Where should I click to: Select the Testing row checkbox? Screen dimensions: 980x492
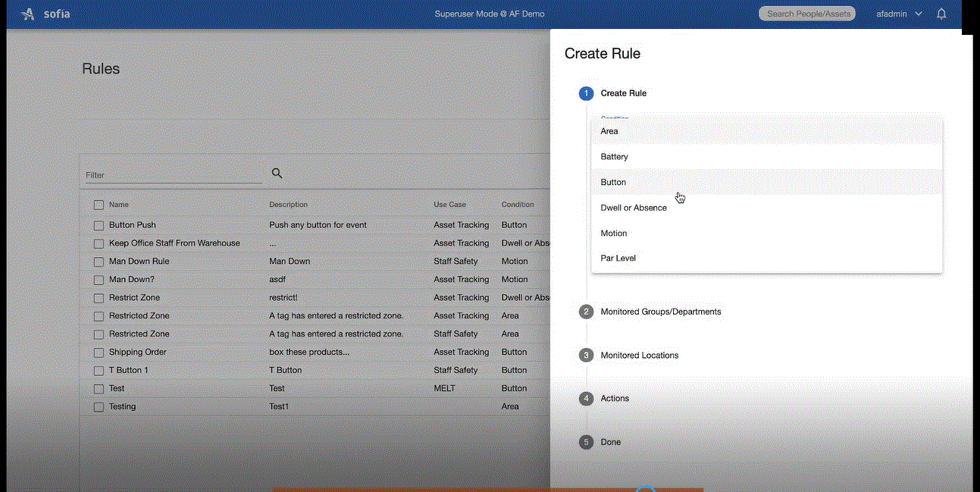coord(99,407)
